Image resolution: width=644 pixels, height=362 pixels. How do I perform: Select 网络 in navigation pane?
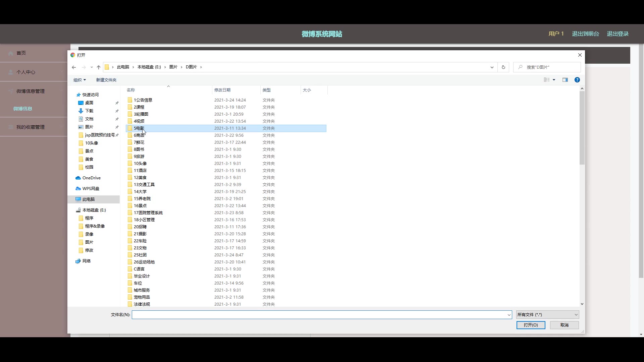coord(86,261)
